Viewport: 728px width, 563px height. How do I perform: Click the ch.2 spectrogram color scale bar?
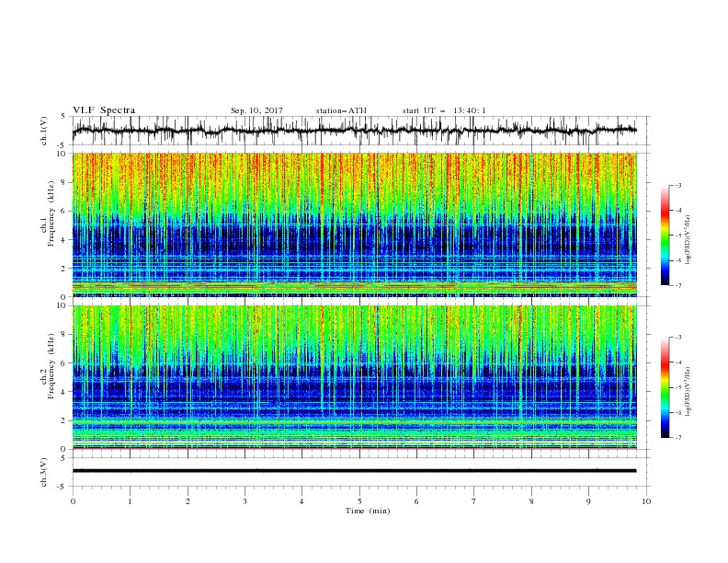665,387
